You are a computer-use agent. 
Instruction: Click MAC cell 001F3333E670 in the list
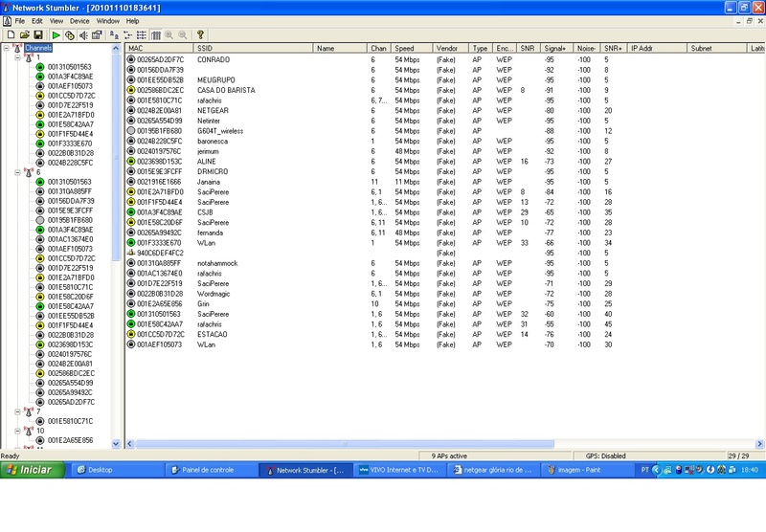[159, 243]
